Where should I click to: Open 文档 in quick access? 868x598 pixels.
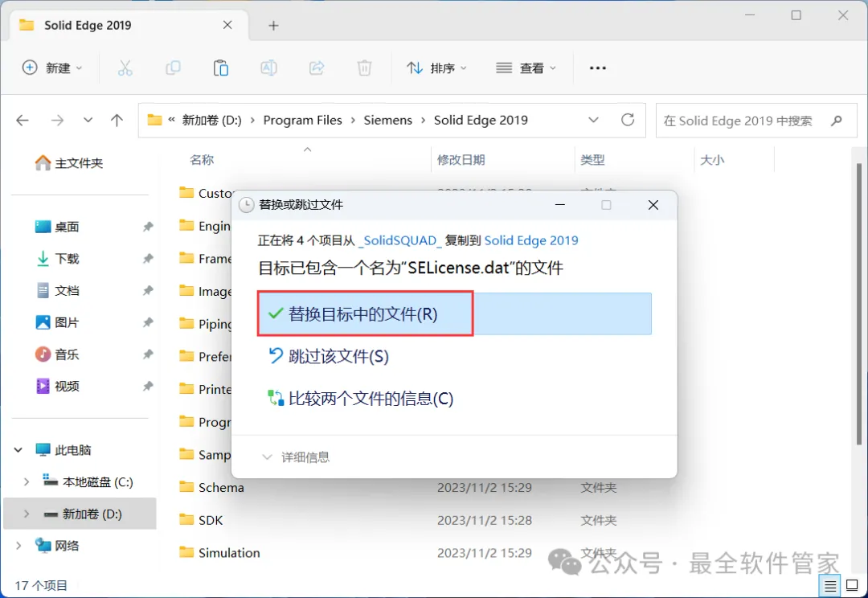tap(57, 290)
